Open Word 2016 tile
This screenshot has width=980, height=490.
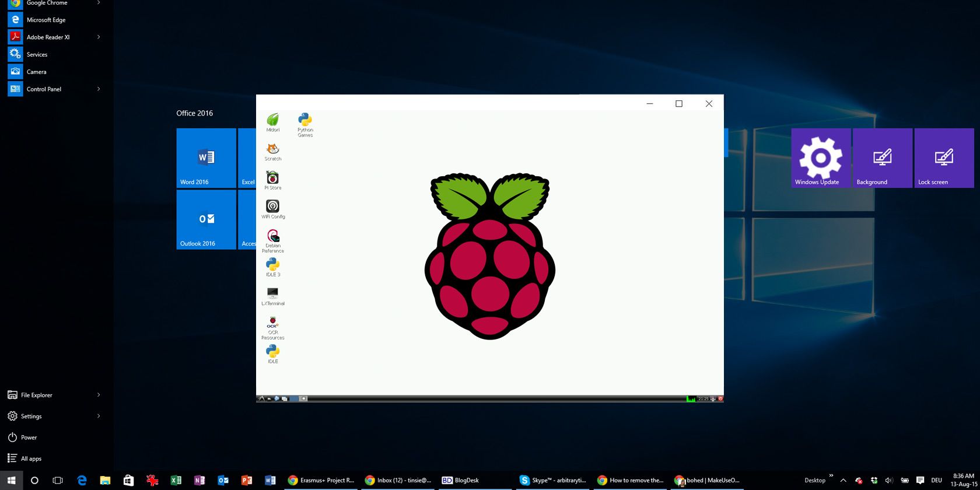click(206, 158)
